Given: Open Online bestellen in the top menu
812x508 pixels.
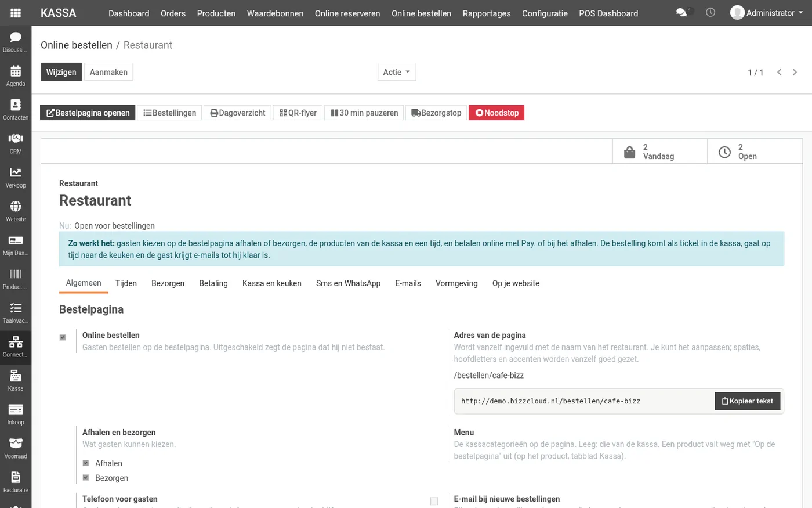Looking at the screenshot, I should coord(421,13).
